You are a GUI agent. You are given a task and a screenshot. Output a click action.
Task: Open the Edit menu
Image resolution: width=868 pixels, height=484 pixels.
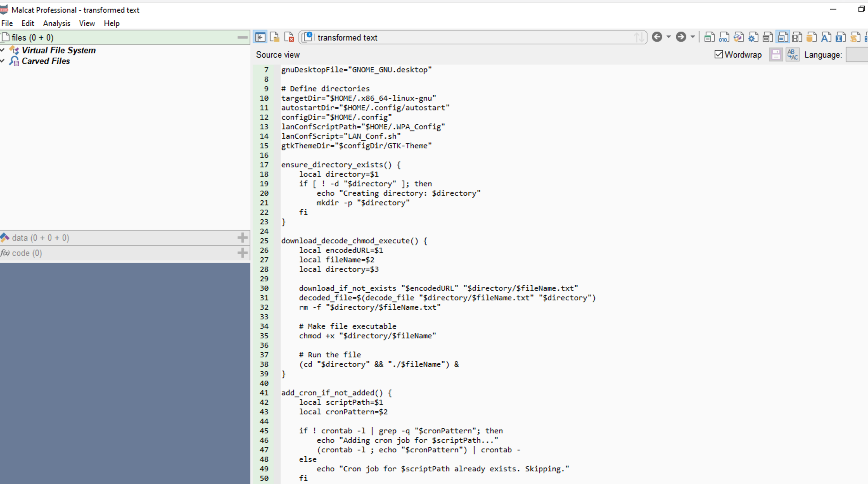click(x=28, y=23)
